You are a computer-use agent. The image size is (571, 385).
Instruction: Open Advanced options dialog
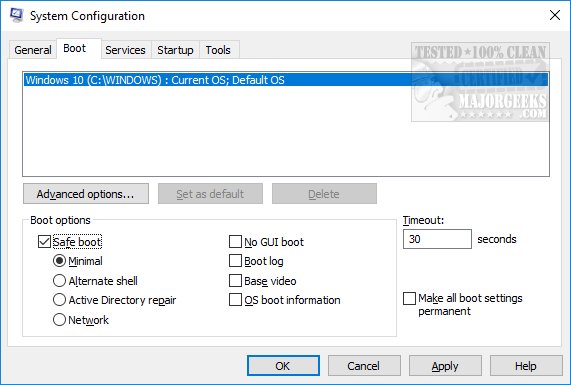tap(86, 194)
